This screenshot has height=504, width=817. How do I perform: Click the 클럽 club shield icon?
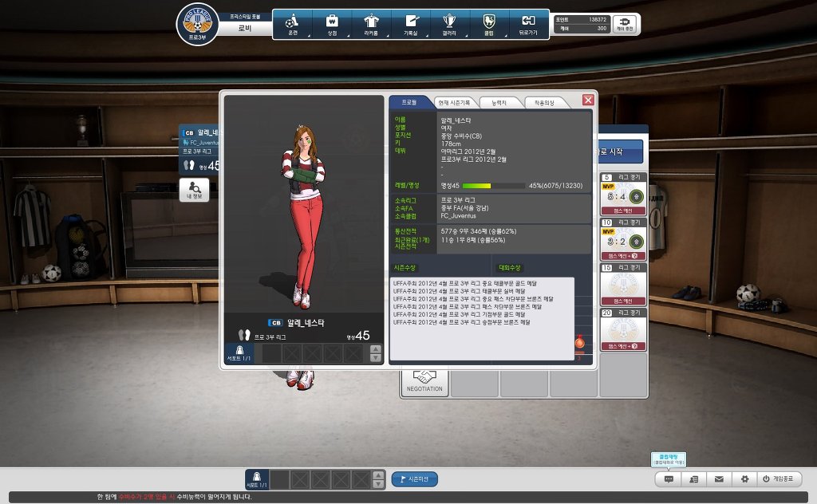click(x=489, y=24)
